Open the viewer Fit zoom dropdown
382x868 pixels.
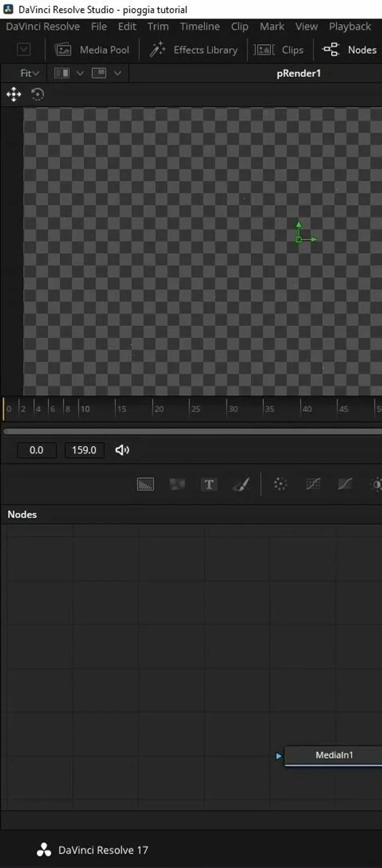pos(29,73)
